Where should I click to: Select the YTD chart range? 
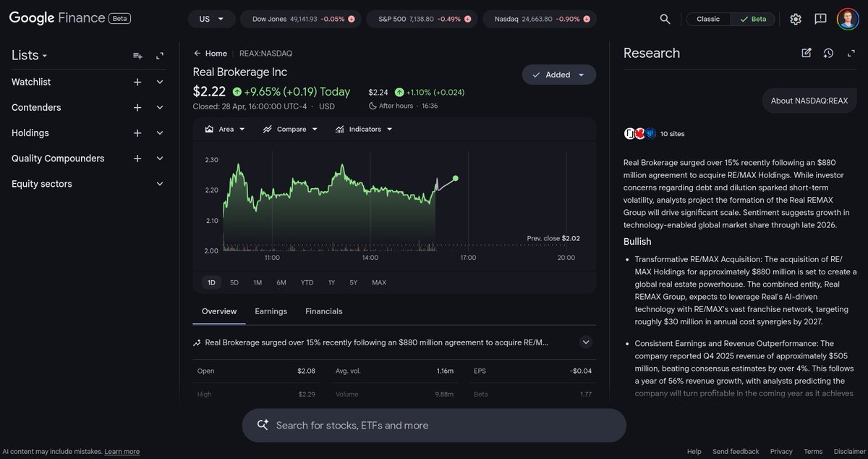(x=307, y=282)
